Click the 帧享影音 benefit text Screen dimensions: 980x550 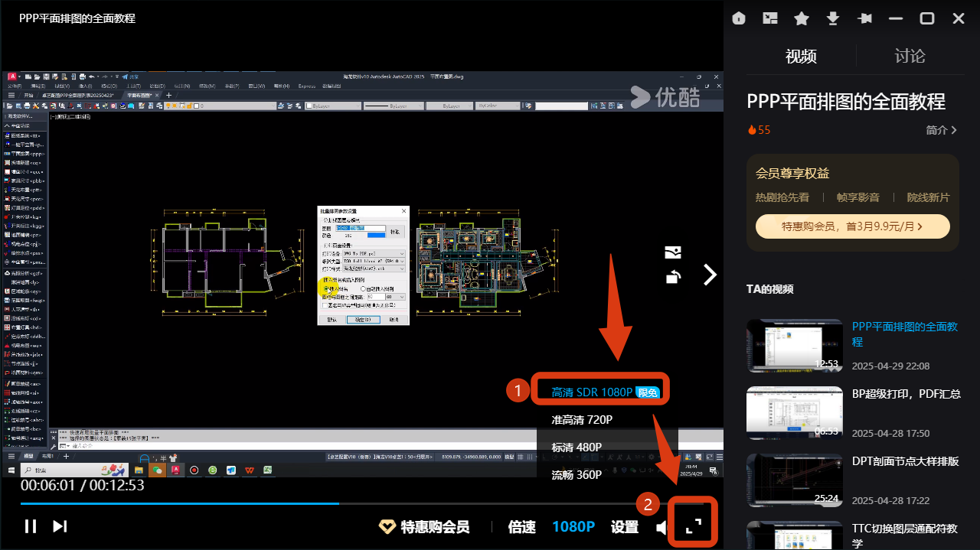click(x=857, y=197)
